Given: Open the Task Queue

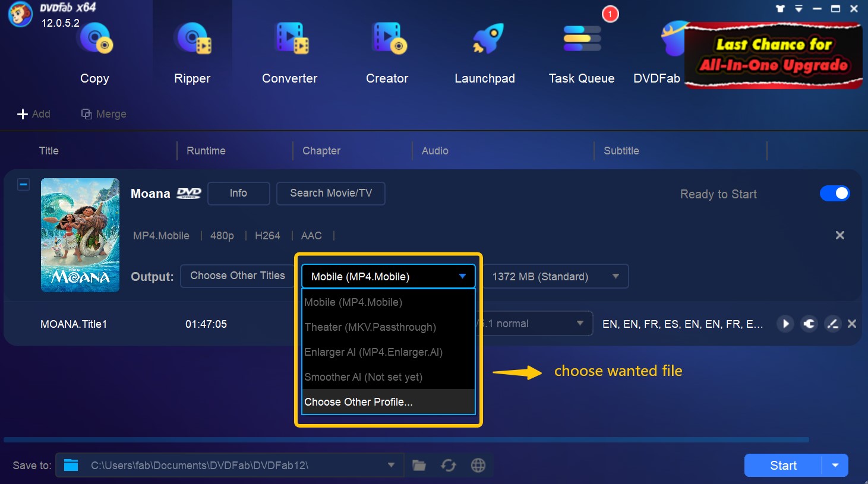Looking at the screenshot, I should point(582,53).
